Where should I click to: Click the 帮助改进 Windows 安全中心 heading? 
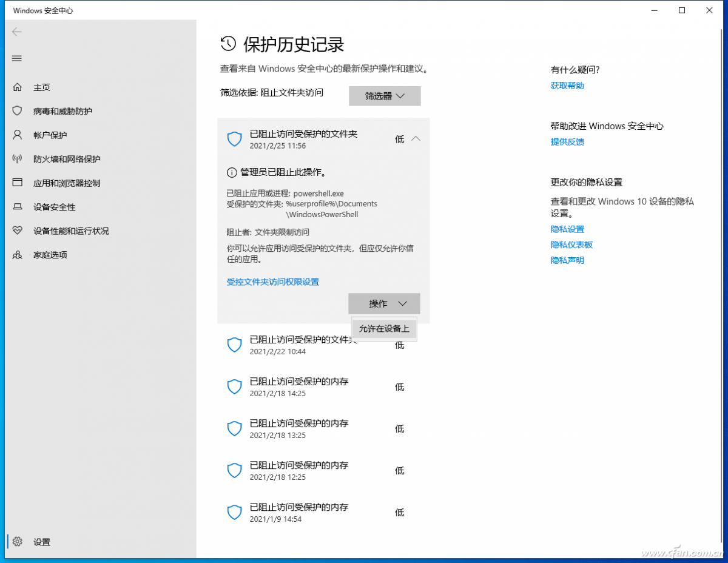point(607,126)
